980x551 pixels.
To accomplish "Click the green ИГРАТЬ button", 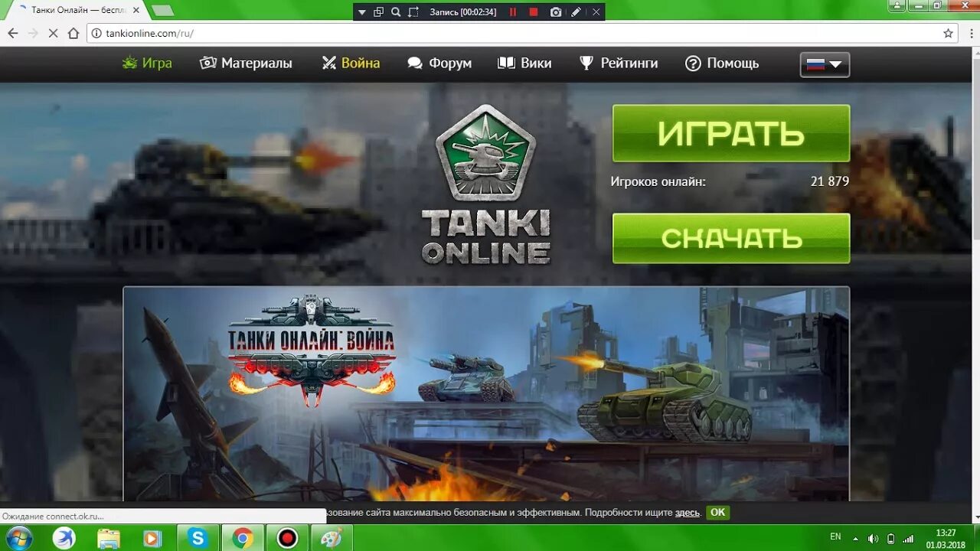I will click(731, 133).
